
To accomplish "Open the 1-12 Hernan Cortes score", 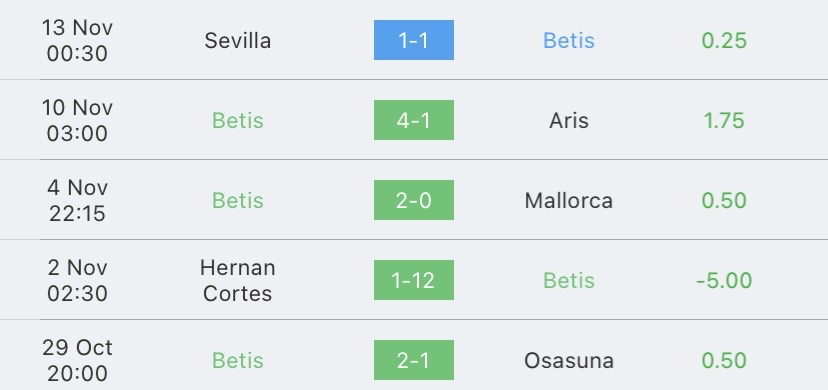I will pyautogui.click(x=413, y=280).
